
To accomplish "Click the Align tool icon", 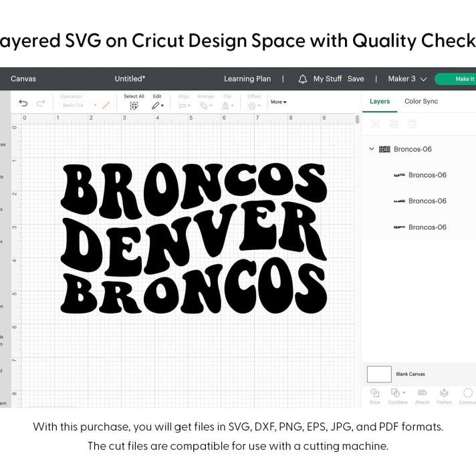I will (183, 106).
